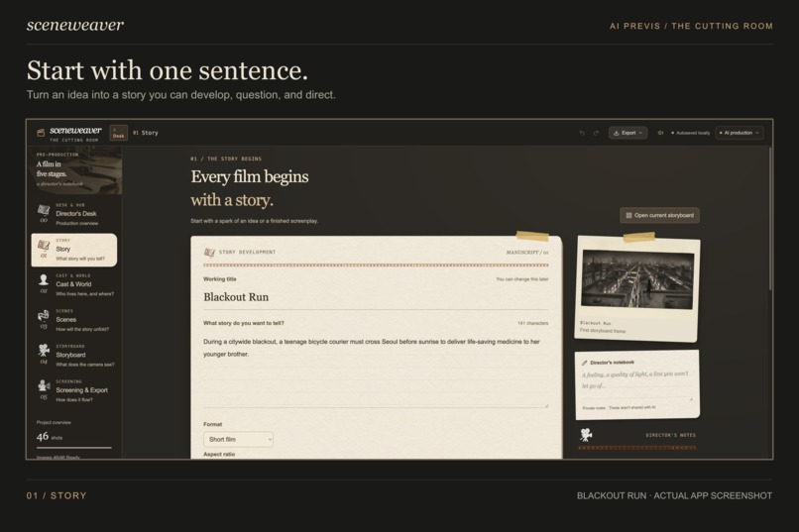Open Director's Desk in sidebar

tap(74, 214)
